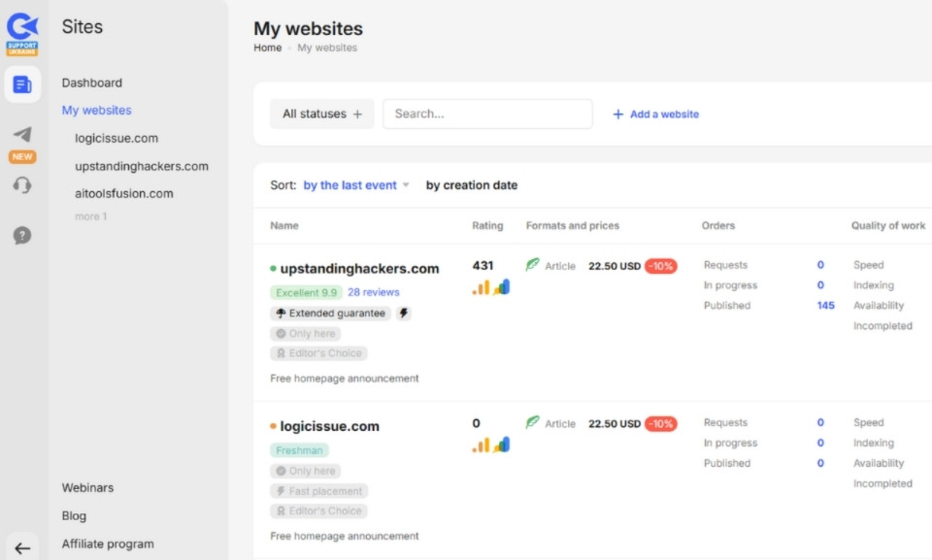The height and width of the screenshot is (560, 932).
Task: Toggle Only here badge for logicissue.com
Action: coord(306,471)
